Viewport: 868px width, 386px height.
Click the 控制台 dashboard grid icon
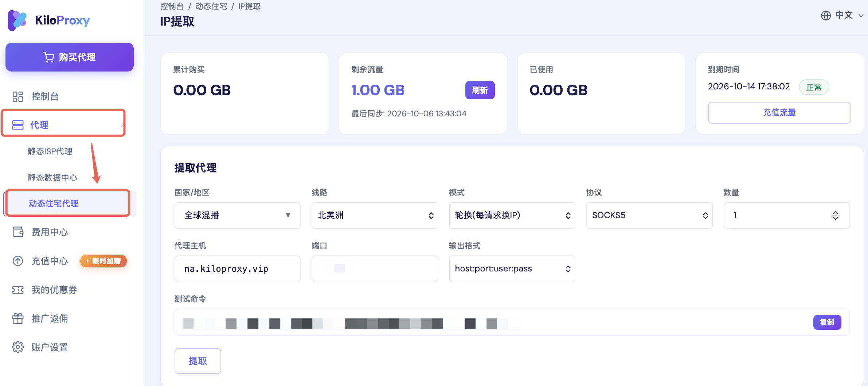pos(18,96)
